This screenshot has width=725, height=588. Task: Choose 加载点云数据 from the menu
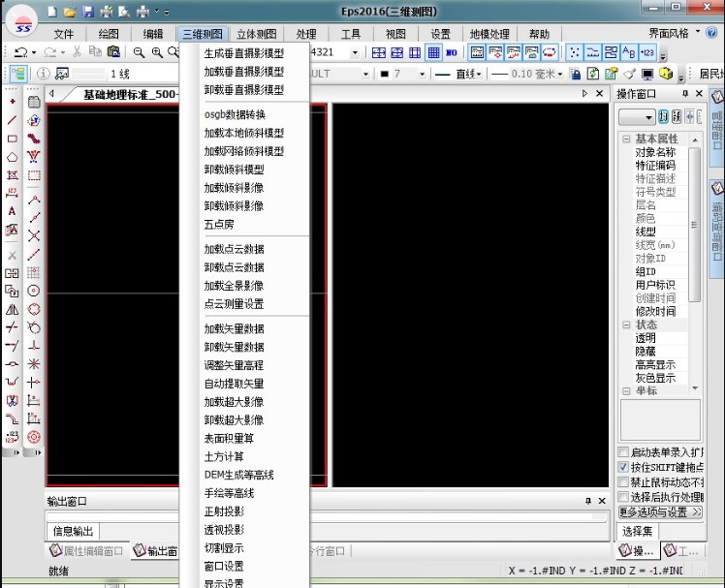234,249
